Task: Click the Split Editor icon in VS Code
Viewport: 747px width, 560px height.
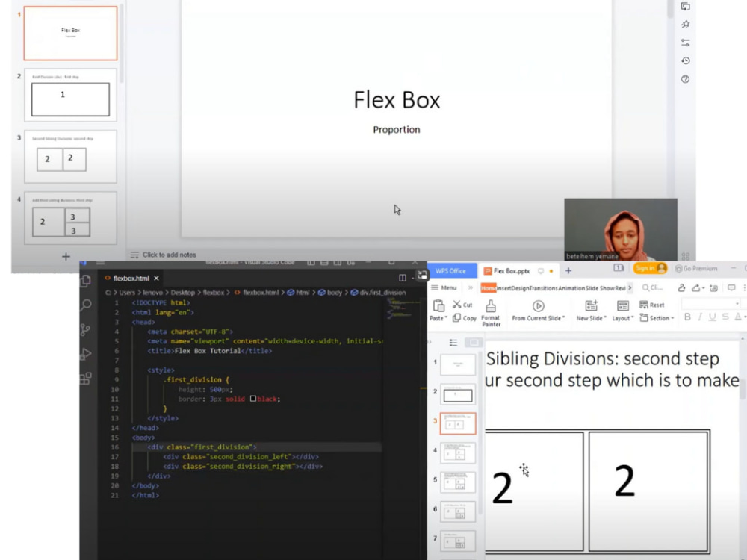Action: pos(403,278)
